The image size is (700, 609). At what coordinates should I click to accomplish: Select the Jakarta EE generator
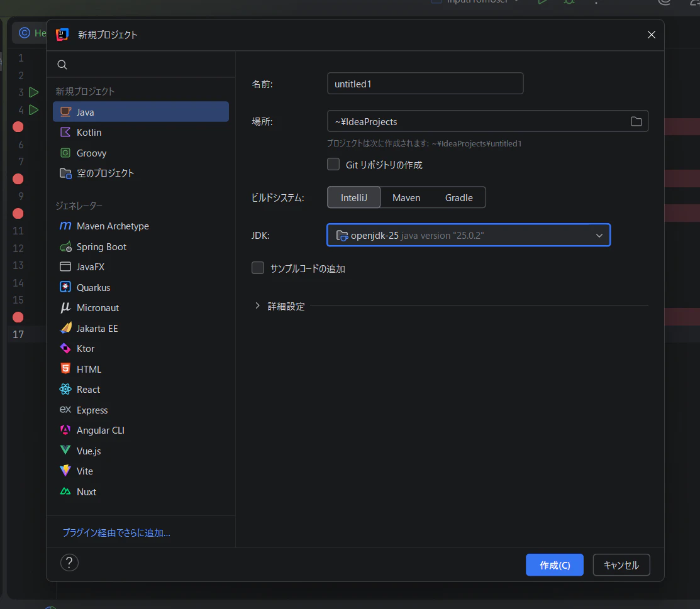[x=141, y=328]
